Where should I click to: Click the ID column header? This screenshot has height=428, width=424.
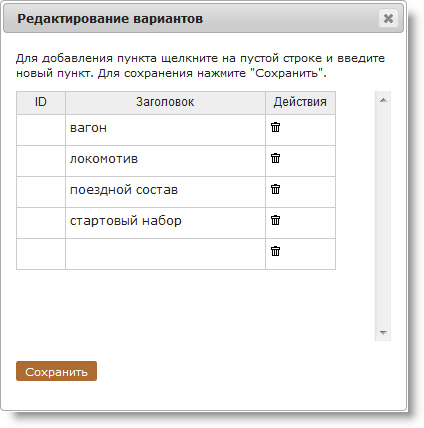click(41, 103)
